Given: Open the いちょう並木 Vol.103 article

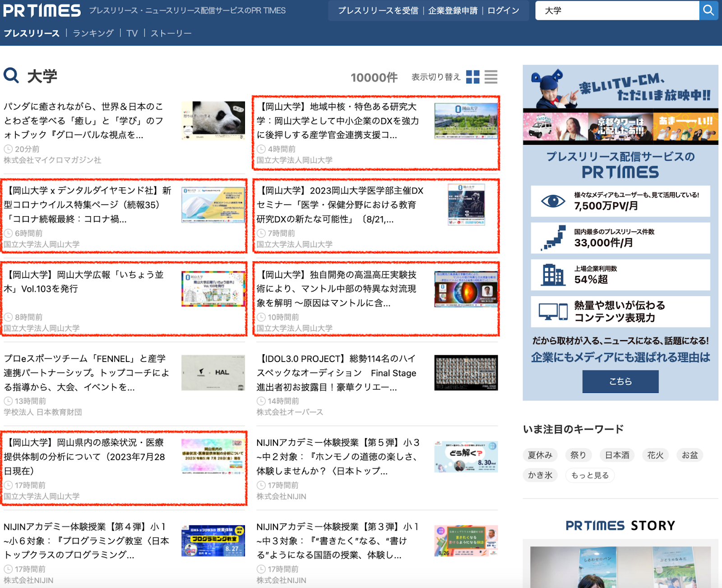Looking at the screenshot, I should click(83, 282).
